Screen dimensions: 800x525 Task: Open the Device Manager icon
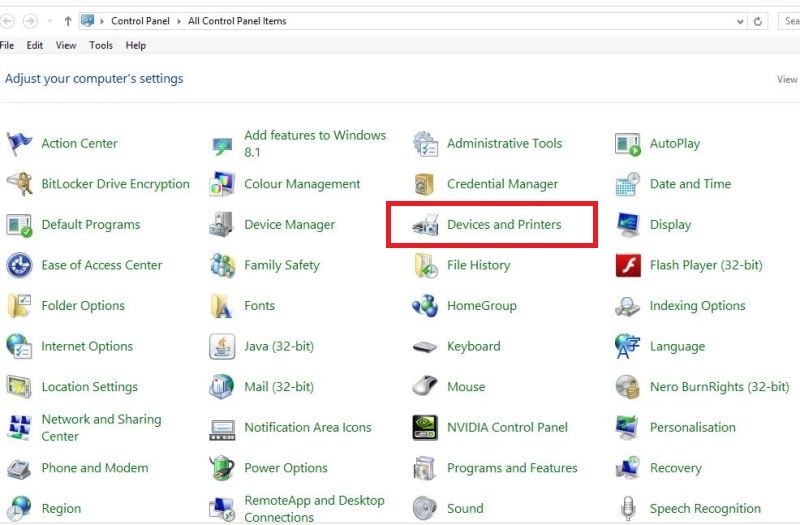(x=222, y=224)
